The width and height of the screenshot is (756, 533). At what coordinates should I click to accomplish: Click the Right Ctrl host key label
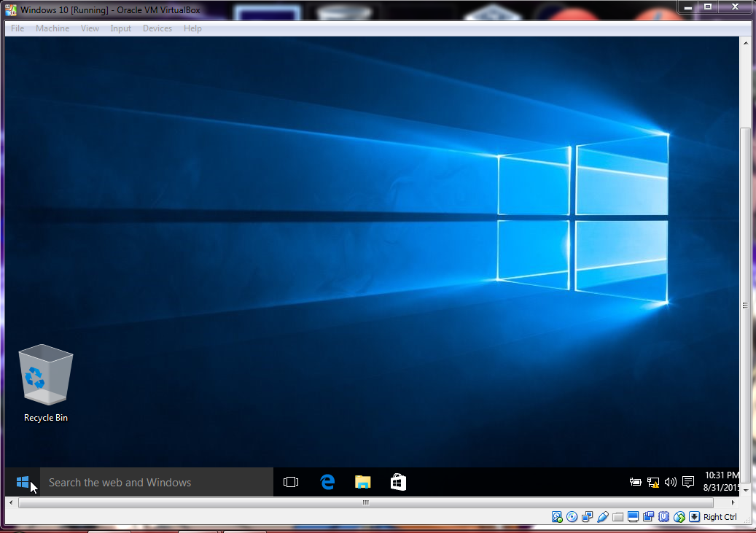click(720, 517)
